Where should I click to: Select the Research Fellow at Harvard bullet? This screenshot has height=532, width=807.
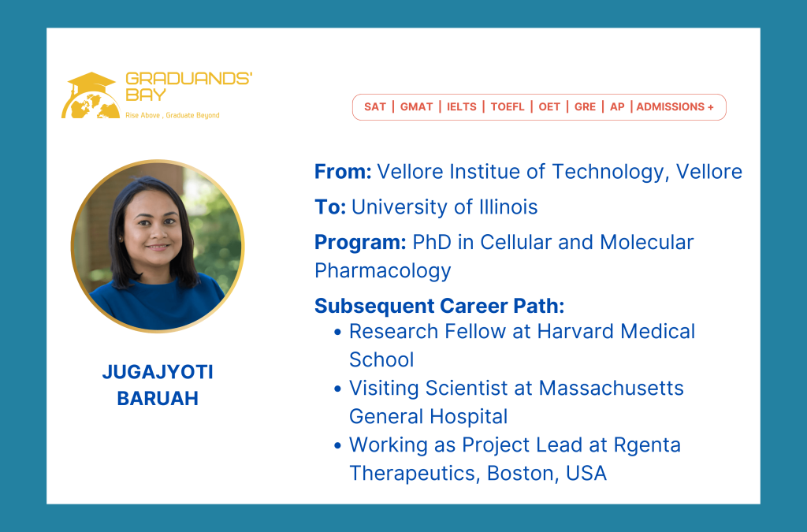[522, 345]
